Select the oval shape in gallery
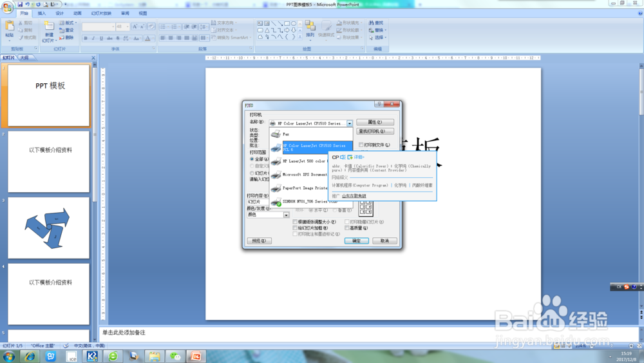 (x=294, y=23)
